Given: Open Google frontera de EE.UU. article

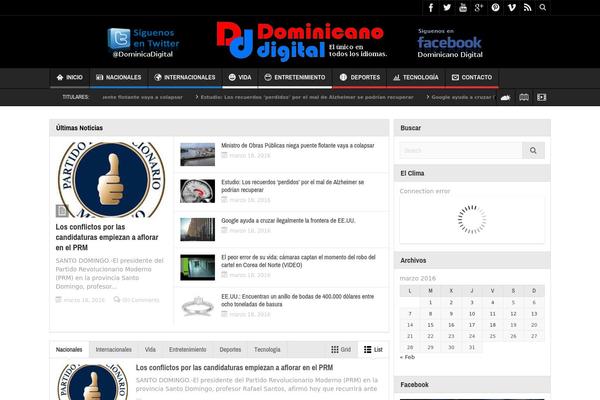Looking at the screenshot, I should tap(288, 220).
